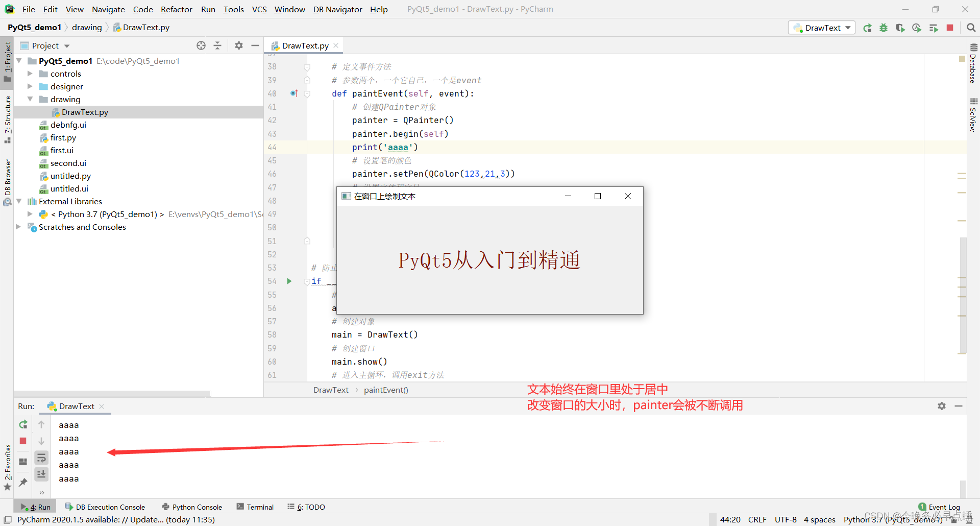980x526 pixels.
Task: Click the override gutter icon on line 40
Action: point(294,93)
